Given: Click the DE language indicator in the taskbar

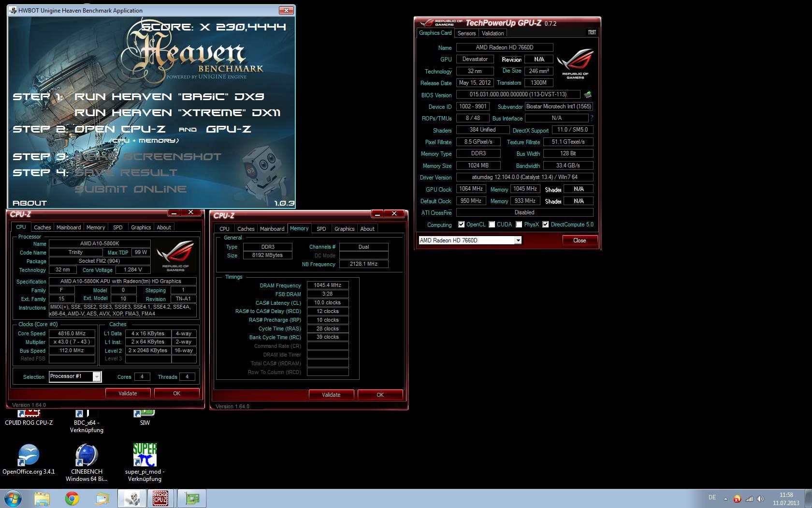Looking at the screenshot, I should pos(712,497).
